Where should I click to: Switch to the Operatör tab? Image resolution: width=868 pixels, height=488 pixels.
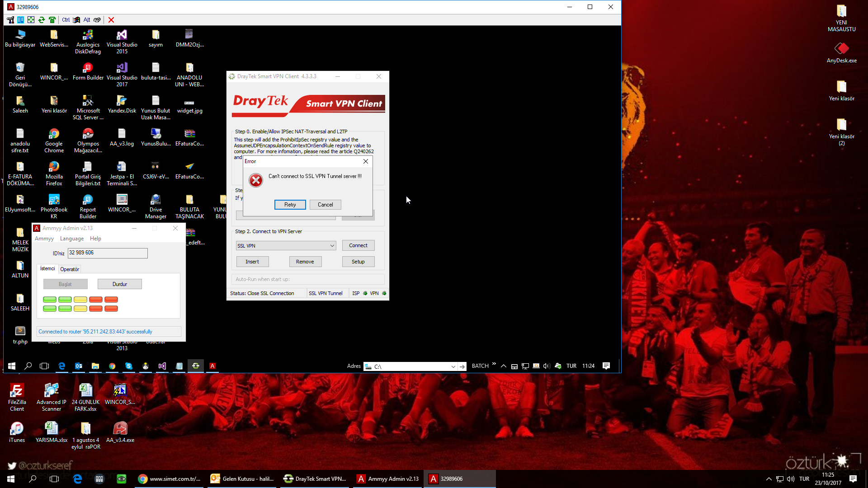click(70, 269)
